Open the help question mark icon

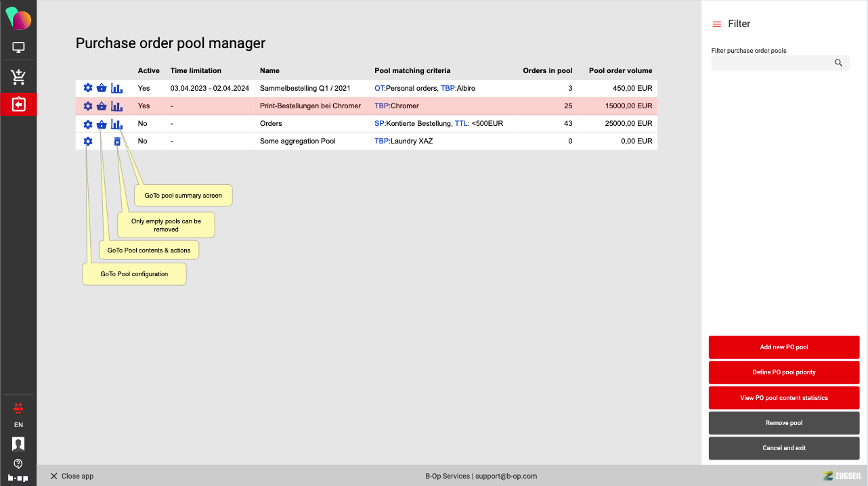tap(18, 464)
